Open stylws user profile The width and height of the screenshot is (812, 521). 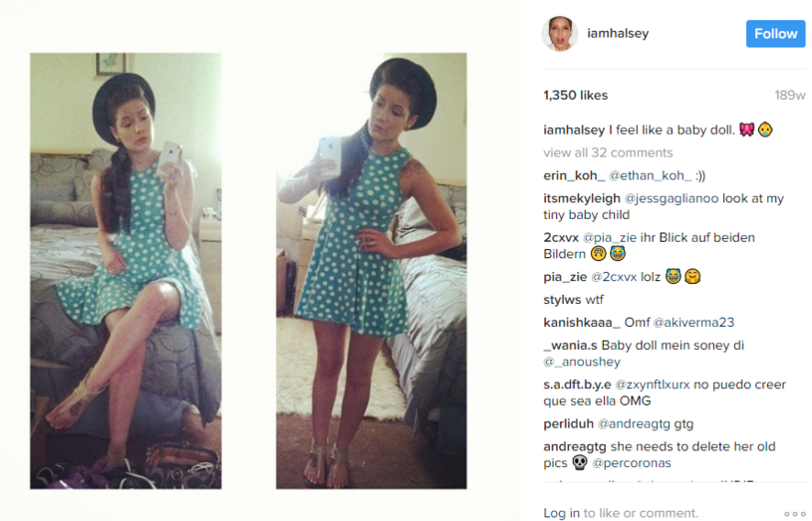click(x=562, y=300)
